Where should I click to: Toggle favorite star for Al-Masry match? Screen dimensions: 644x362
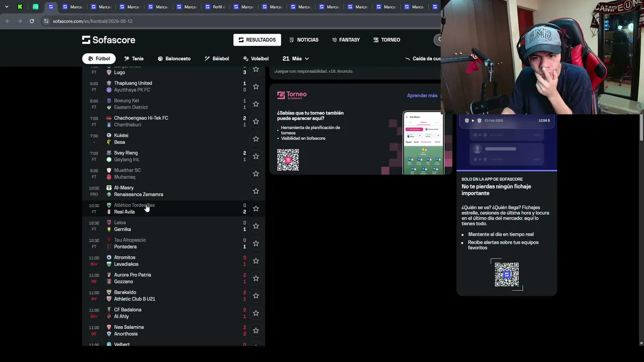coord(256,191)
